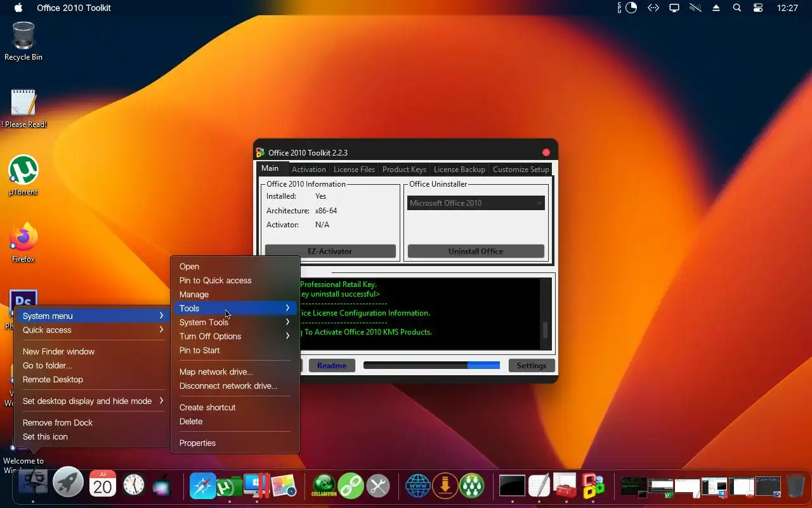Click the eject icon in the menu bar

coord(716,8)
